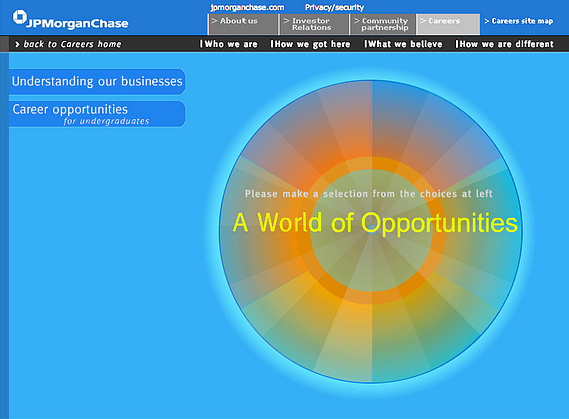
Task: Open 'How we are different' section
Action: (x=504, y=44)
